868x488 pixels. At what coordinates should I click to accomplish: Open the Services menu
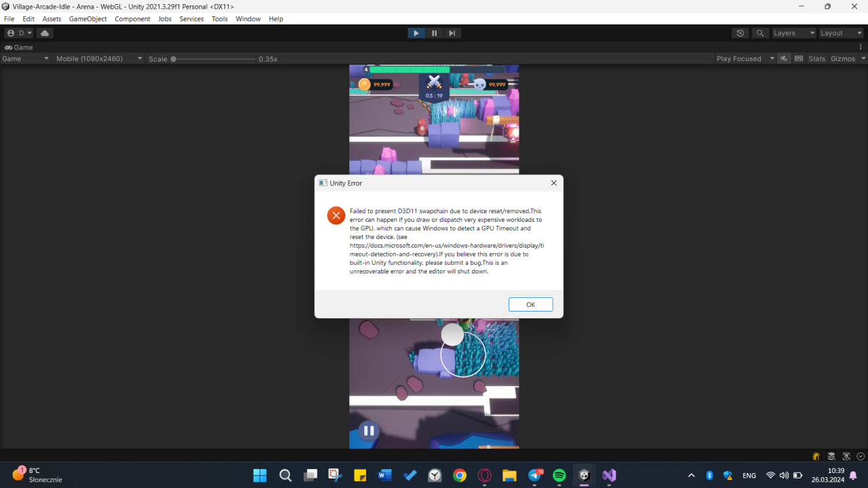click(x=191, y=19)
